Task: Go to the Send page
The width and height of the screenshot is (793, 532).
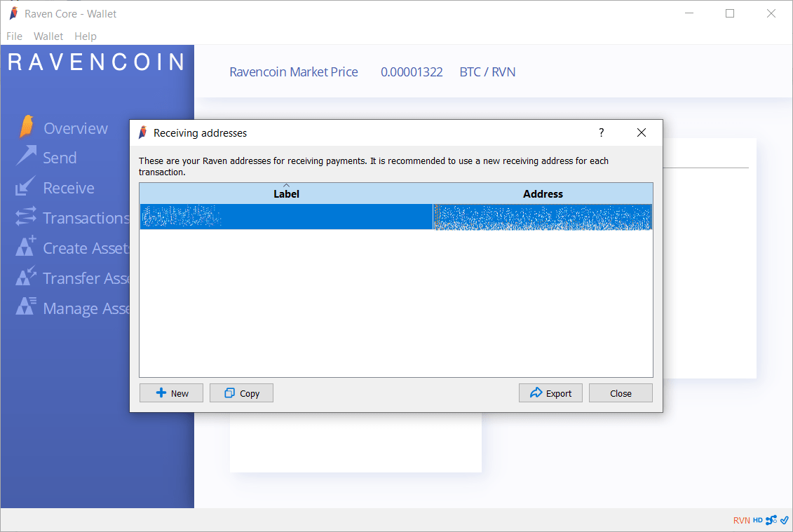Action: 60,158
